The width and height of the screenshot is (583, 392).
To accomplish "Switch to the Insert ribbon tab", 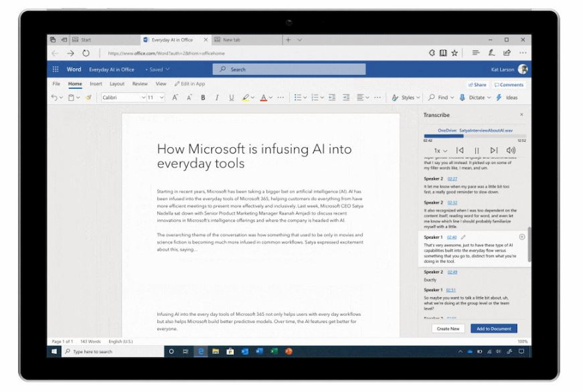I will [96, 84].
